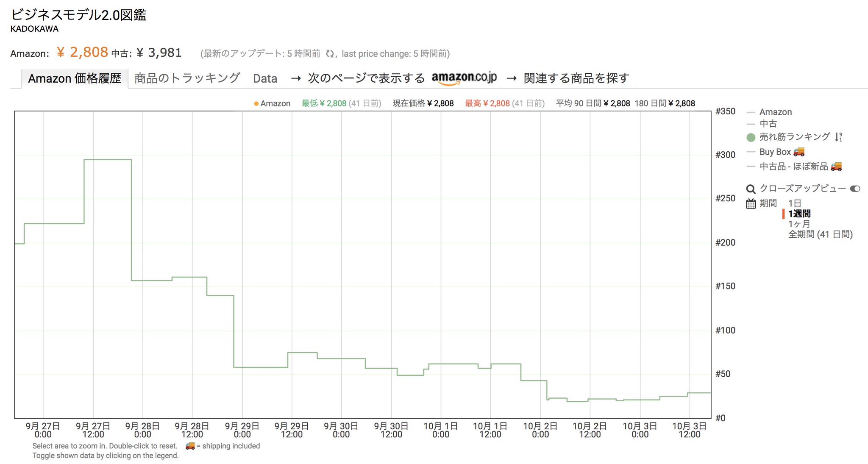868x464 pixels.
Task: Click the amazon.co.jp logo
Action: [464, 78]
